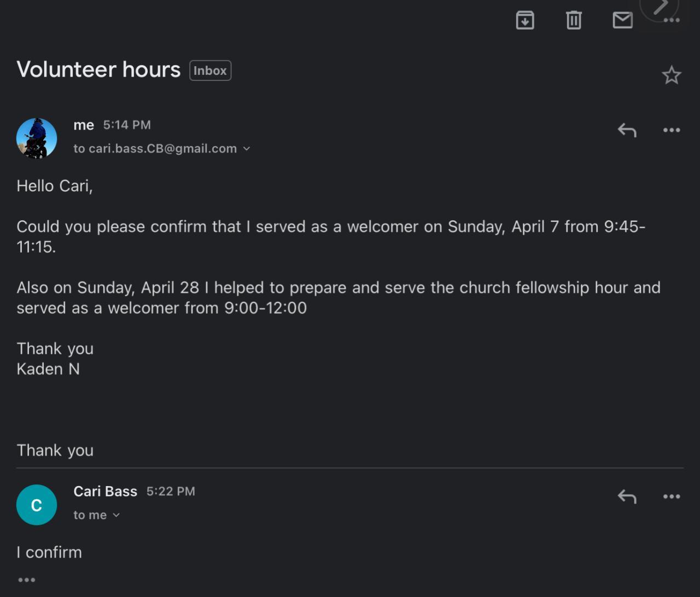Expand recipient details beside cari.bass.CB@gmail.com
The image size is (700, 597).
click(x=247, y=149)
